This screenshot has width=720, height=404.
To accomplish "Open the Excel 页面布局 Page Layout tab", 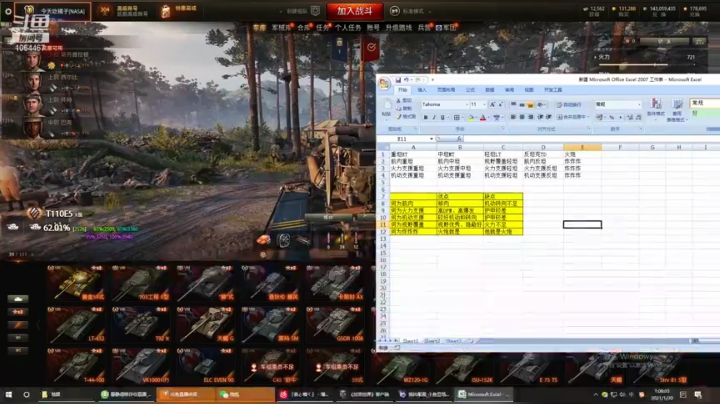I will tap(446, 90).
